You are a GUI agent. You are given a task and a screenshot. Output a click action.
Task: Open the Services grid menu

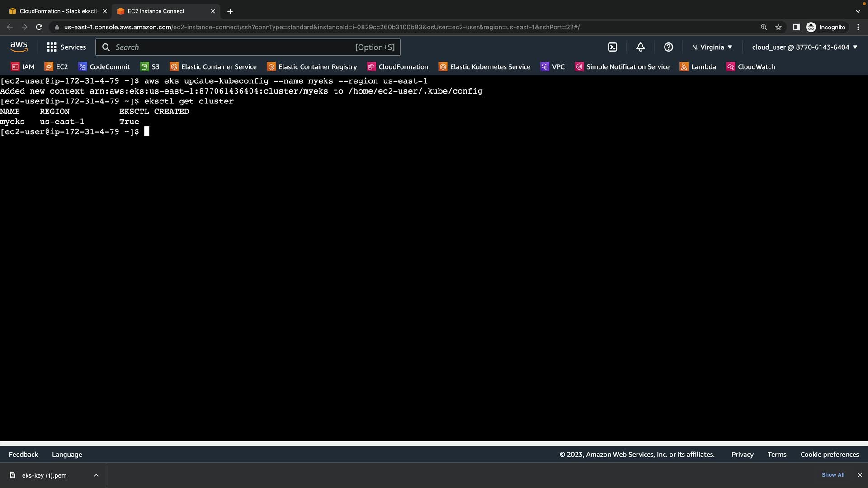click(x=66, y=47)
